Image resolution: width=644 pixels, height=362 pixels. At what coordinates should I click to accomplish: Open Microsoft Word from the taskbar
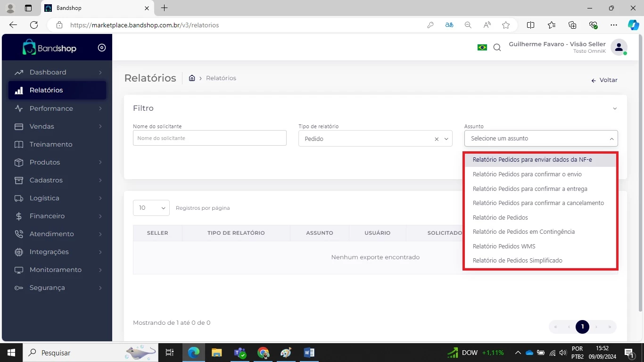pos(309,353)
